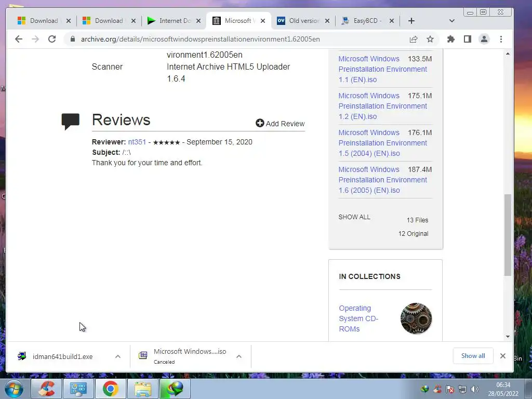The height and width of the screenshot is (399, 532).
Task: Open Operating System CD-ROMs collection
Action: [358, 318]
